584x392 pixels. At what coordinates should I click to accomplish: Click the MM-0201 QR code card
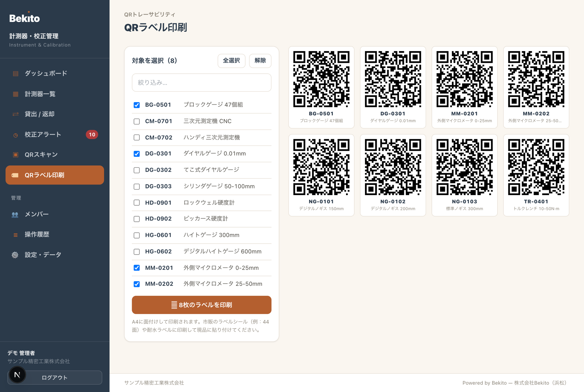coord(464,88)
